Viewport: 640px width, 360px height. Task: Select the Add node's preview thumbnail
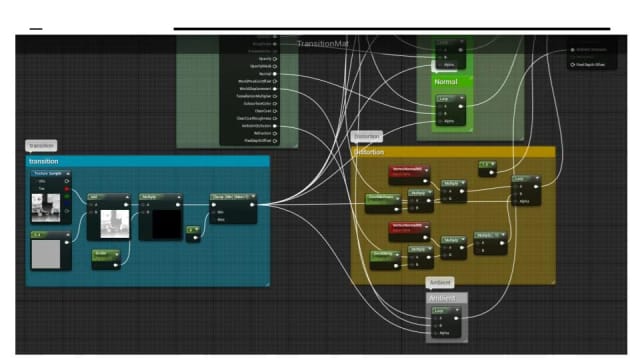[x=115, y=223]
